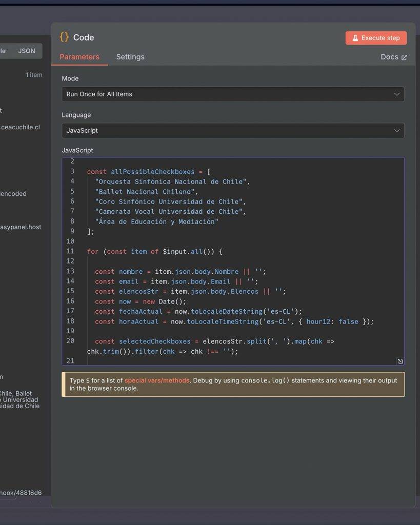Switch to the Settings tab
This screenshot has width=420, height=525.
pos(130,57)
